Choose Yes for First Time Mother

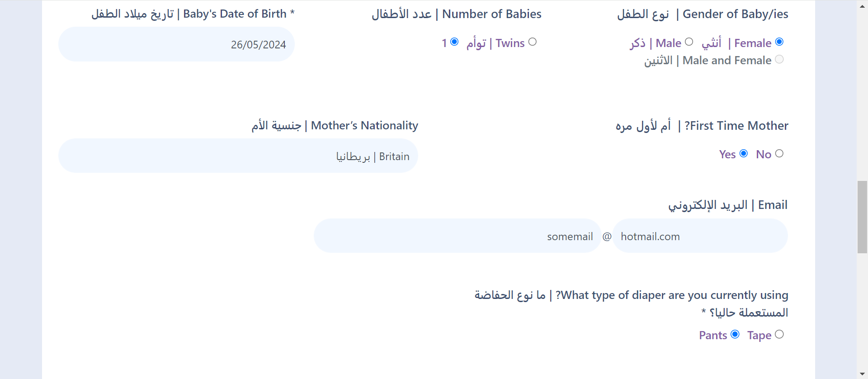tap(744, 154)
